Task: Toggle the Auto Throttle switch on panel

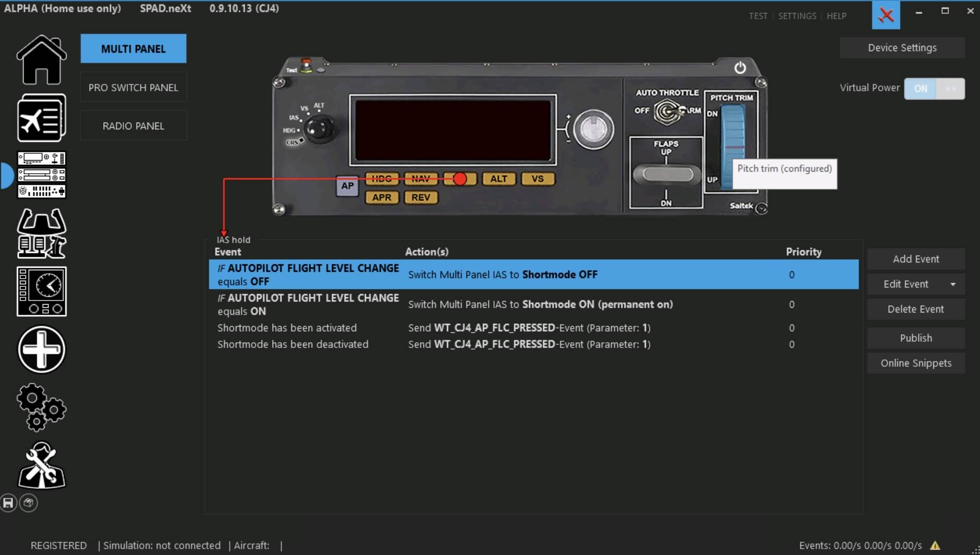Action: coord(668,111)
